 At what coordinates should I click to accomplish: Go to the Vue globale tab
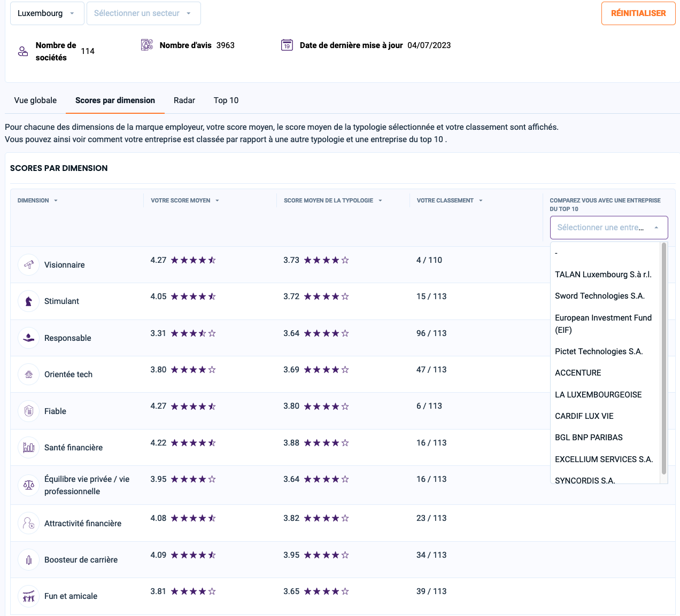coord(35,100)
